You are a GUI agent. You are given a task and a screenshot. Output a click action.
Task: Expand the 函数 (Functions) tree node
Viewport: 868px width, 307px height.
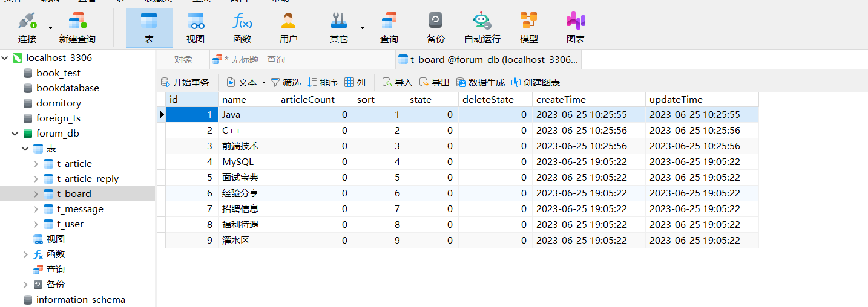pos(25,254)
